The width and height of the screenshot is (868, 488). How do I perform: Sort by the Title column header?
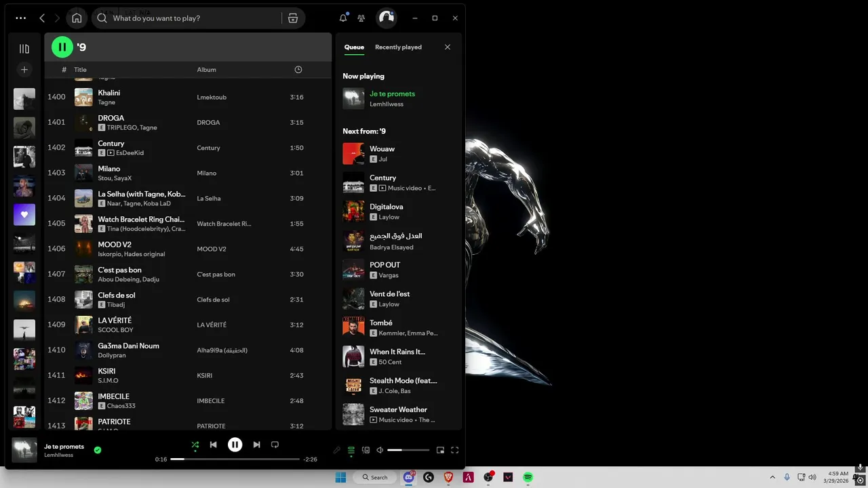[x=80, y=70]
